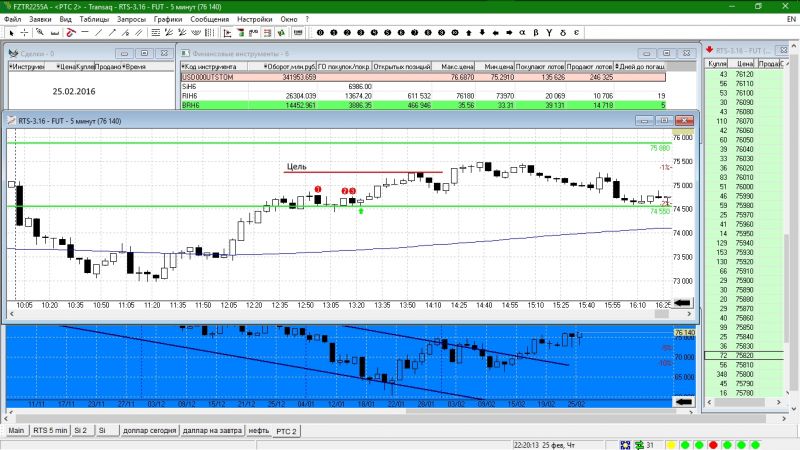Click the circled number 5 marker tool
Image resolution: width=800 pixels, height=450 pixels.
(x=387, y=33)
